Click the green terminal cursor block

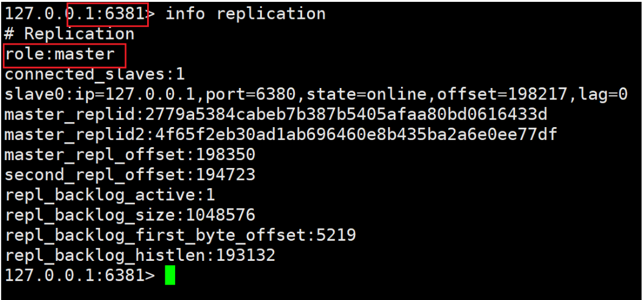[x=170, y=275]
